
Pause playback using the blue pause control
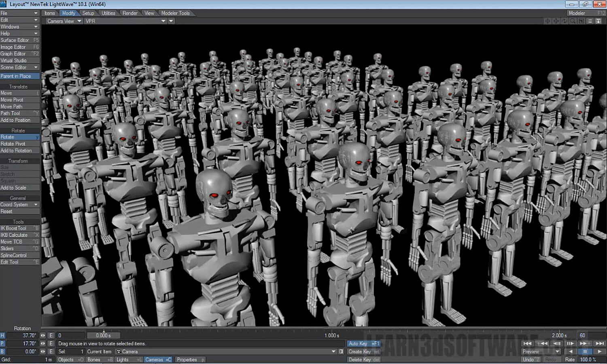coord(585,351)
